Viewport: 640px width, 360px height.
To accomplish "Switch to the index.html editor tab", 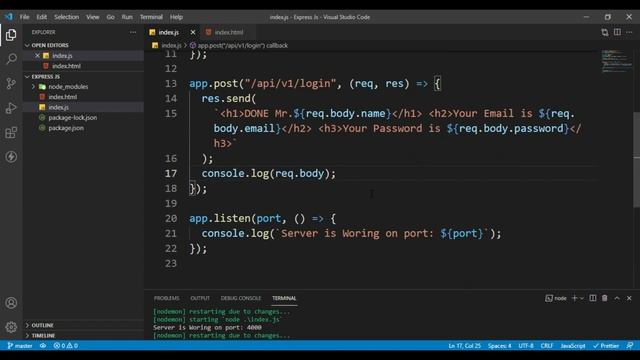I will pyautogui.click(x=229, y=32).
